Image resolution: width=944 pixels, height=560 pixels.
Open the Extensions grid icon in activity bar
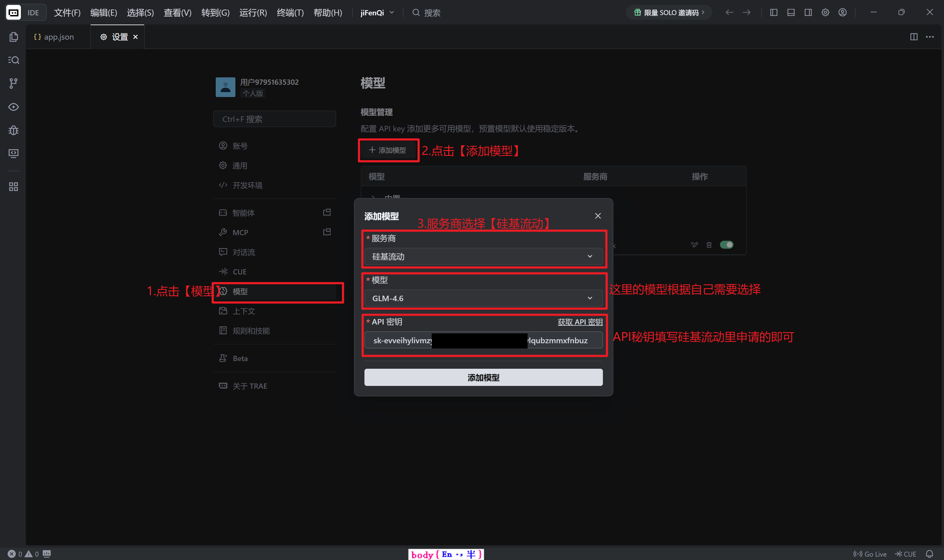click(14, 186)
